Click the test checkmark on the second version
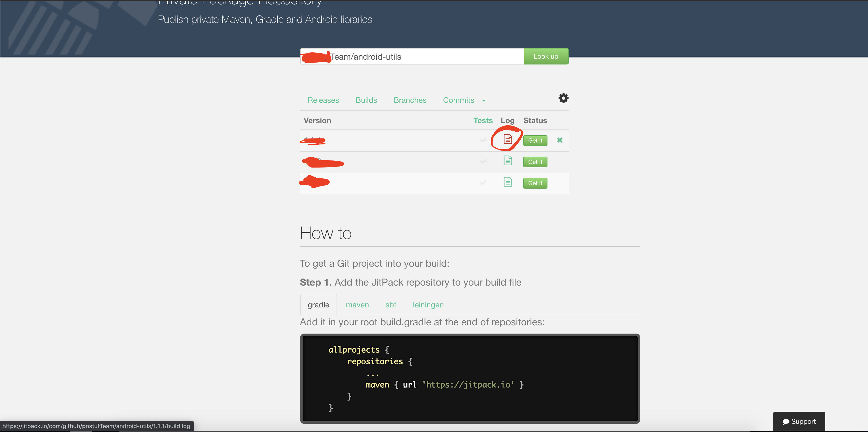 point(483,161)
